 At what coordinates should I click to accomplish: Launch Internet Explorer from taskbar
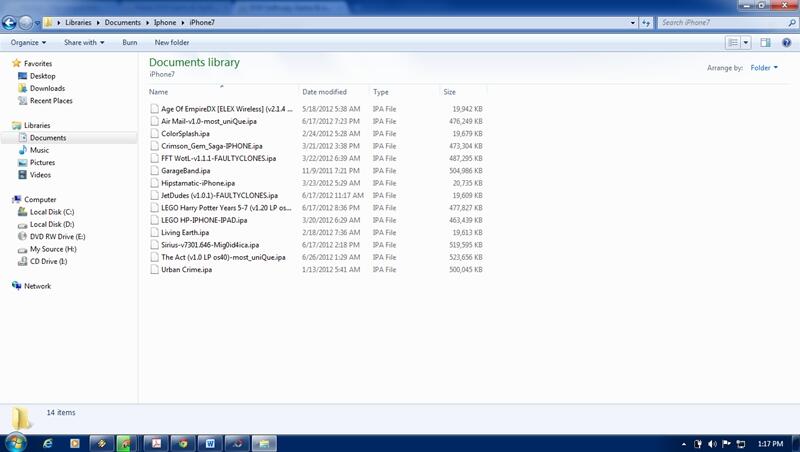click(x=47, y=443)
